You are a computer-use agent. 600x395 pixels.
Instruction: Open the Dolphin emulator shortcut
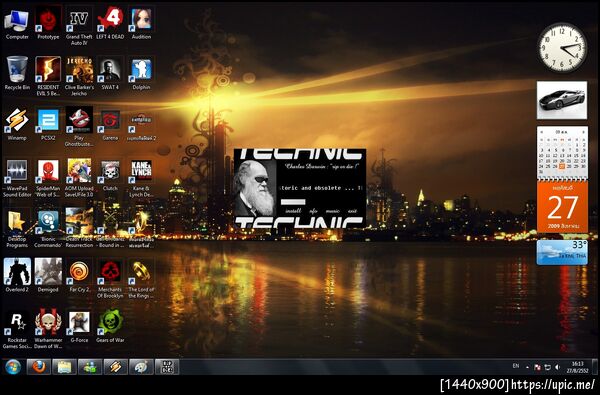[141, 73]
